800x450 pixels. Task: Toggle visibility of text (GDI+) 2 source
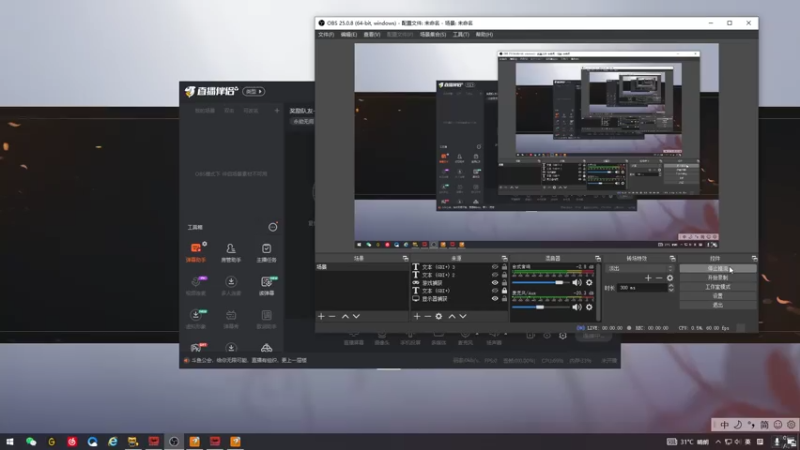click(x=494, y=274)
